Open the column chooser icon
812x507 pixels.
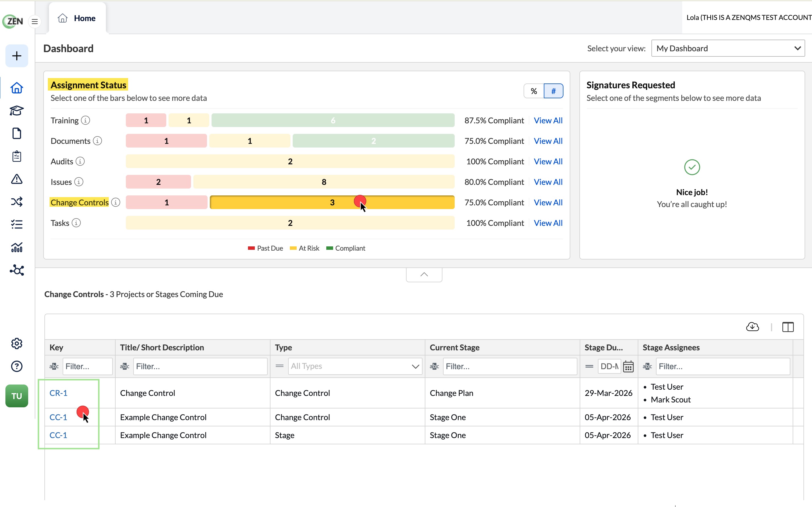pos(788,327)
